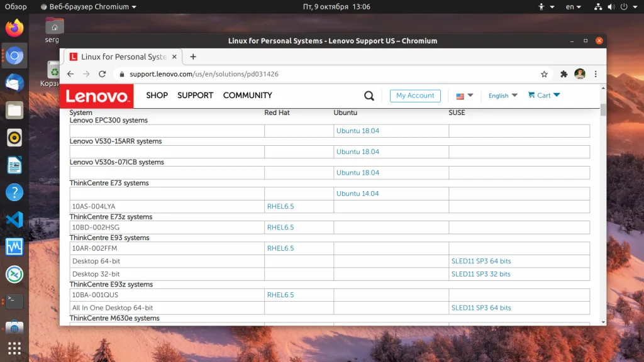Reload the page
The width and height of the screenshot is (644, 362).
click(103, 74)
